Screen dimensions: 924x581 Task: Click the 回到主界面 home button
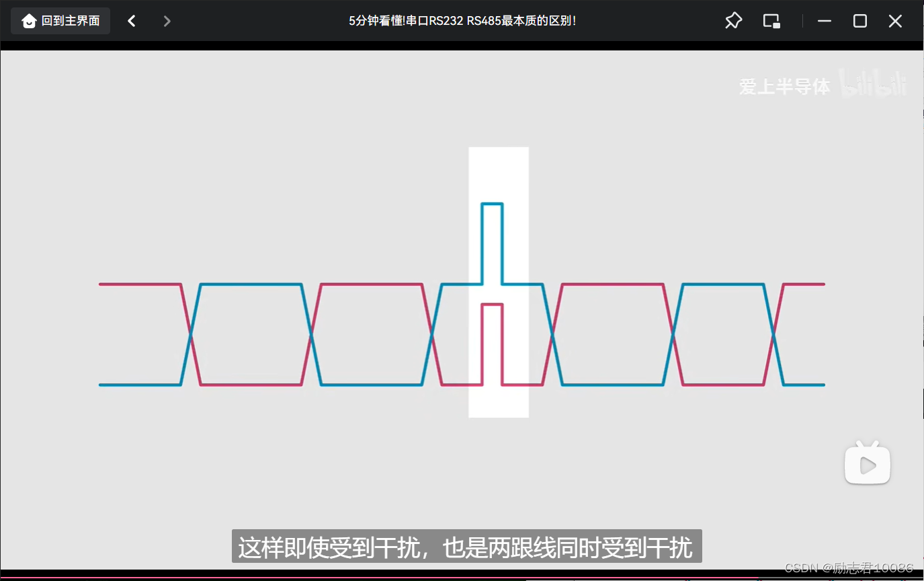click(x=60, y=21)
